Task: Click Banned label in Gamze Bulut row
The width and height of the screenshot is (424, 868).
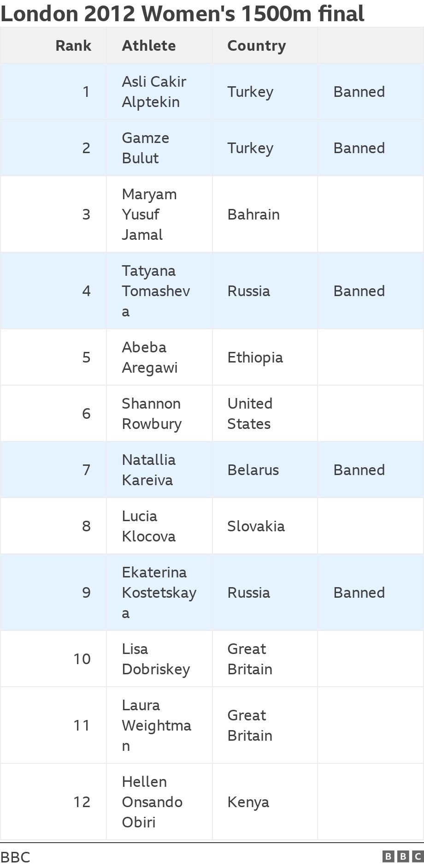Action: tap(359, 148)
